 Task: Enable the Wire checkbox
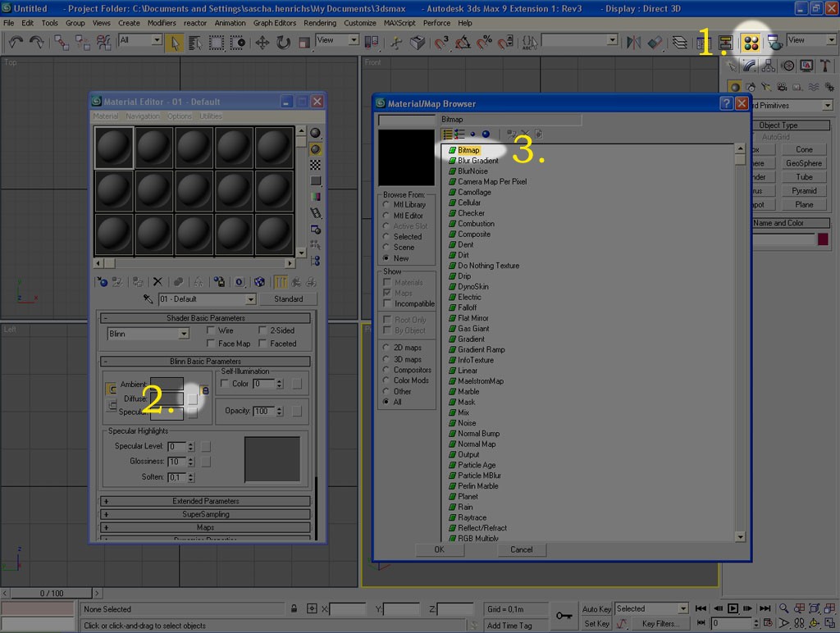(x=211, y=330)
